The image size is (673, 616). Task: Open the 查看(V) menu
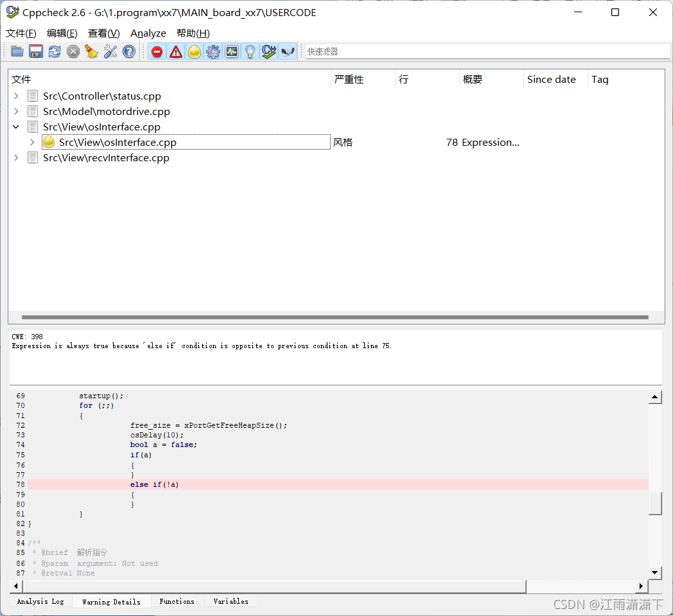(x=104, y=33)
